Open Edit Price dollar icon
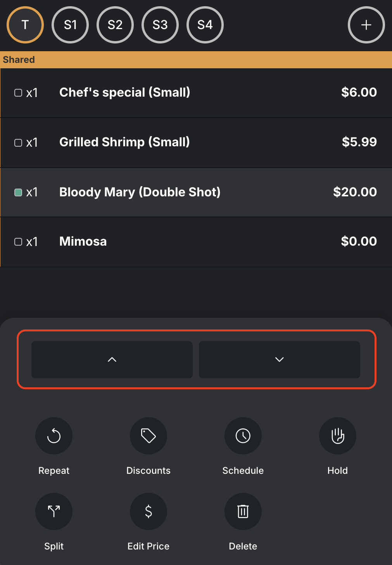Image resolution: width=392 pixels, height=565 pixels. [149, 511]
